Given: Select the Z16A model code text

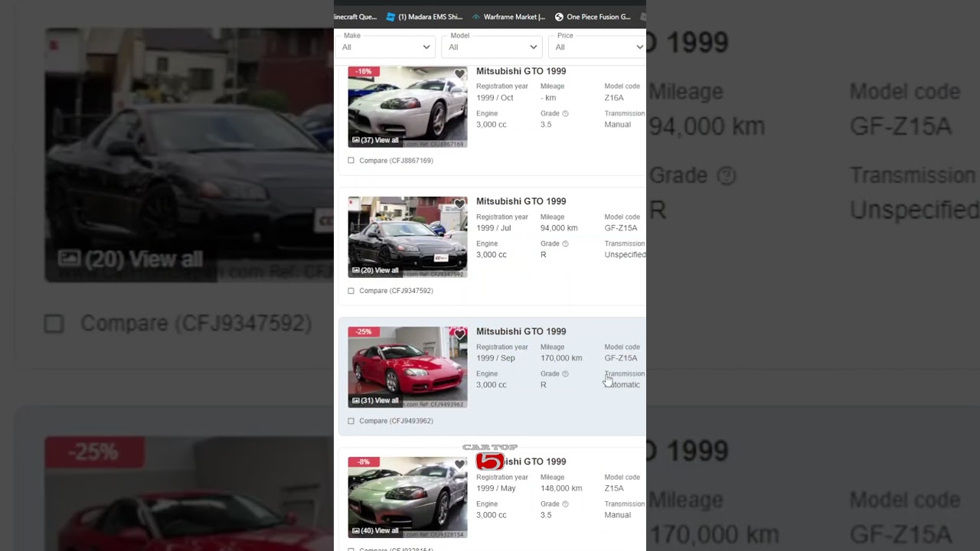Looking at the screenshot, I should 614,98.
